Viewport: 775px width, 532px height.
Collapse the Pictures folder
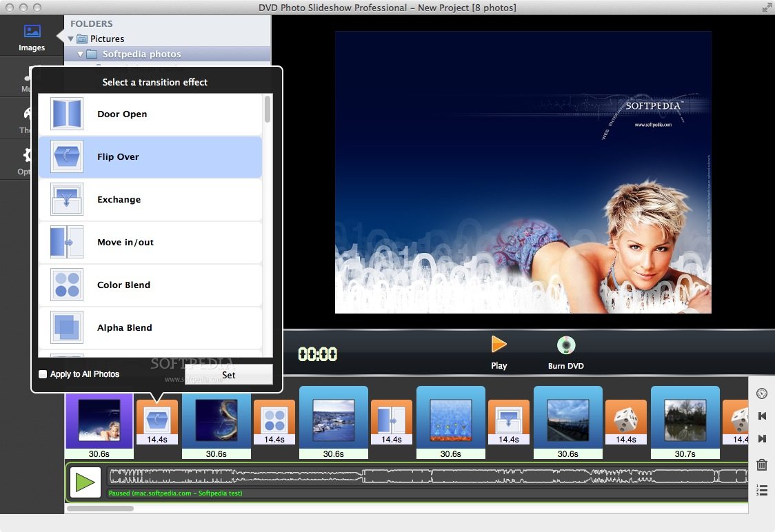70,39
